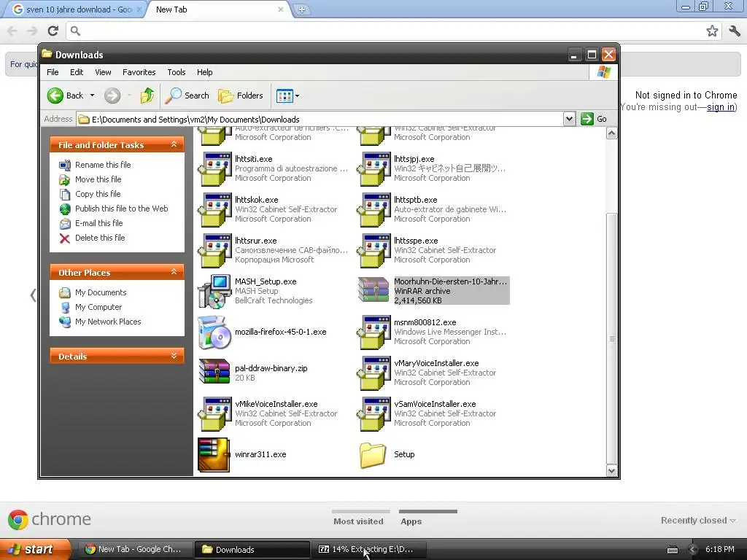This screenshot has height=560, width=747.
Task: Click the sign in link in Chrome
Action: (720, 106)
